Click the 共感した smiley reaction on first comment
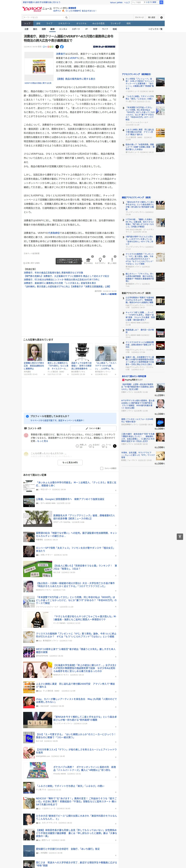Screen dimensions: 186x868 tap(77, 446)
